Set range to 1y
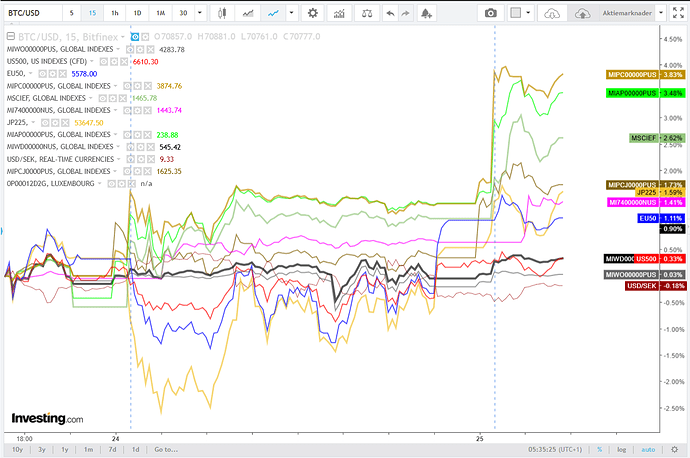 (x=65, y=449)
